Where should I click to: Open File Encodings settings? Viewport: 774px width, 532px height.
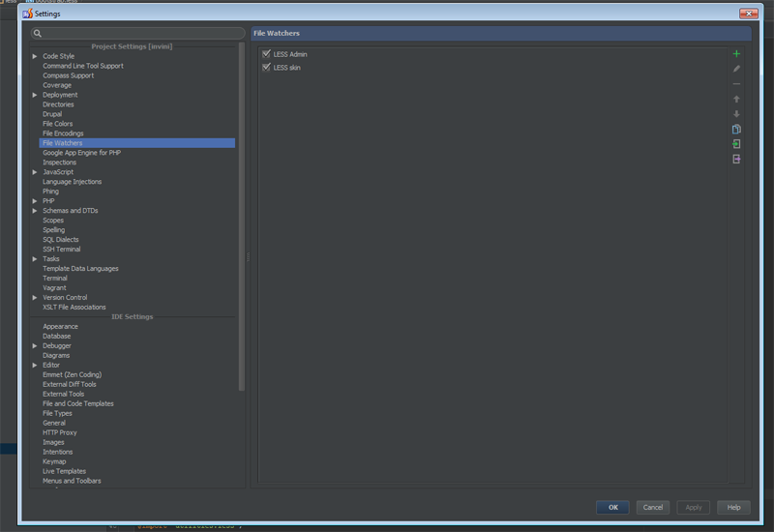pos(63,133)
